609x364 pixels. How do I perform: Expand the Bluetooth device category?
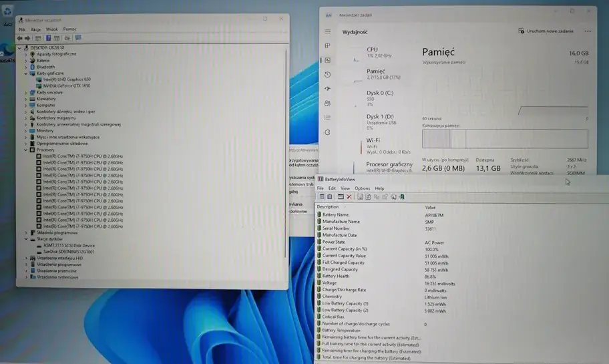tap(26, 67)
